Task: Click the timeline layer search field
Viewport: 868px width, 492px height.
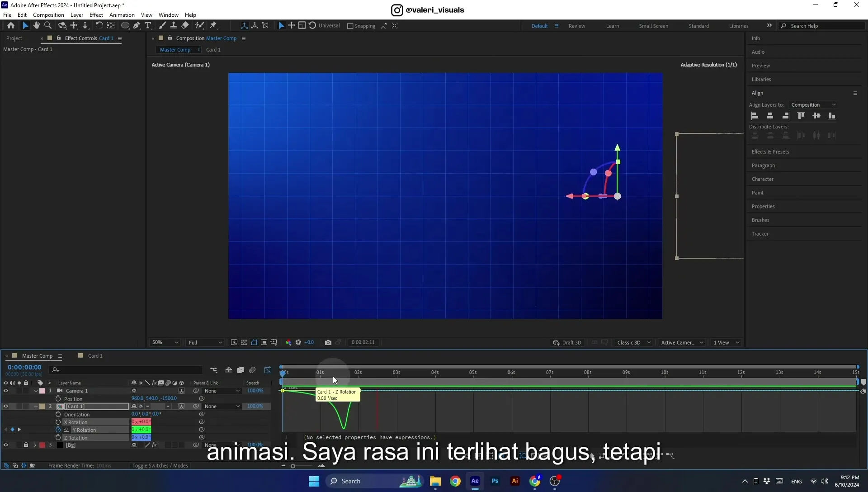Action: tap(126, 370)
